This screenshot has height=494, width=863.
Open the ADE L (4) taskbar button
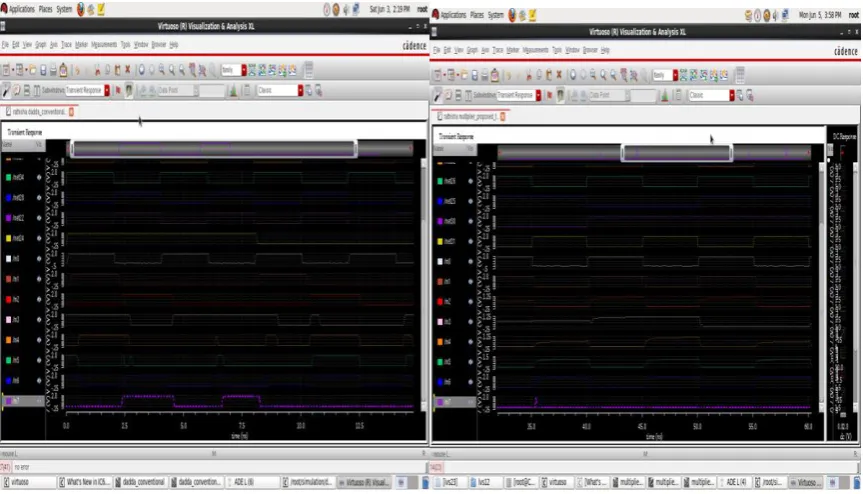click(x=735, y=482)
